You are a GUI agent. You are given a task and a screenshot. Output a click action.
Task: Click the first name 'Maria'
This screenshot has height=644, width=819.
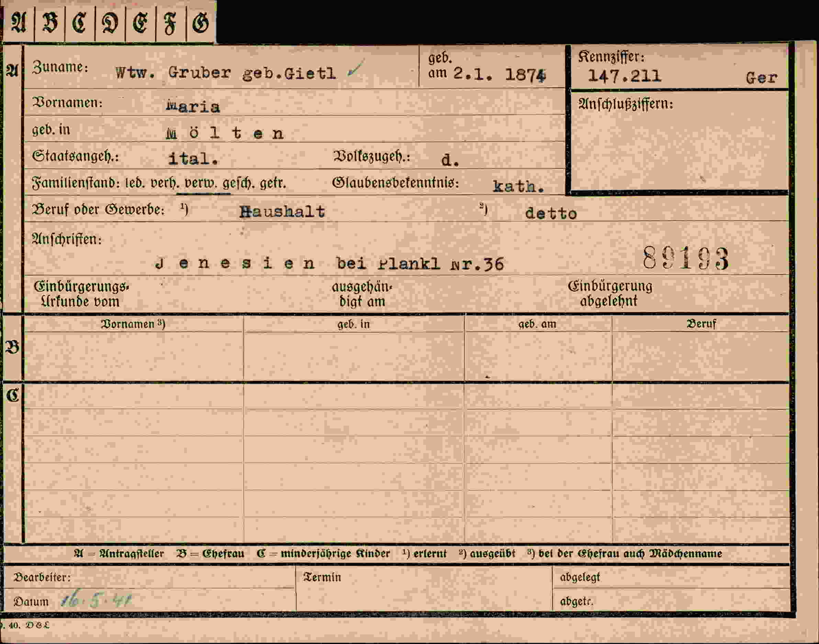click(x=193, y=107)
